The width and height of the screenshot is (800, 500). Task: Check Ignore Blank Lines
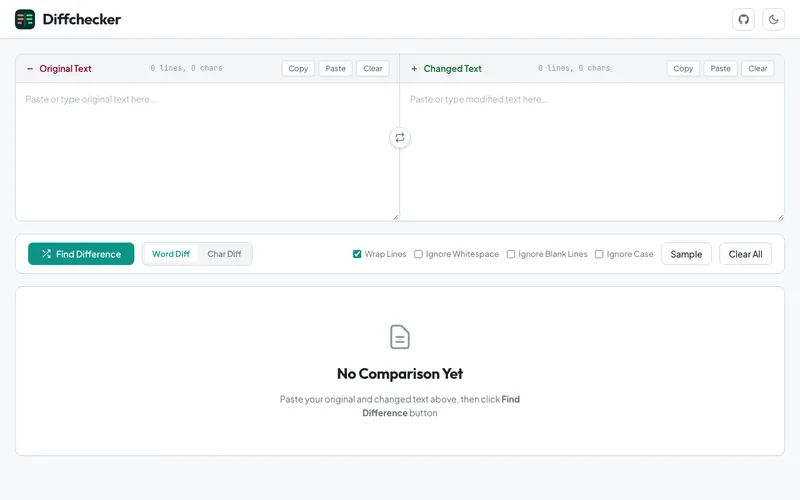click(511, 254)
